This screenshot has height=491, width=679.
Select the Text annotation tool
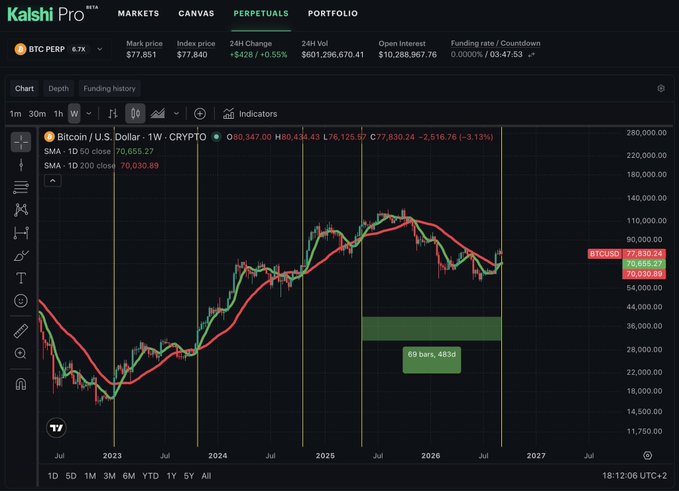pos(21,278)
